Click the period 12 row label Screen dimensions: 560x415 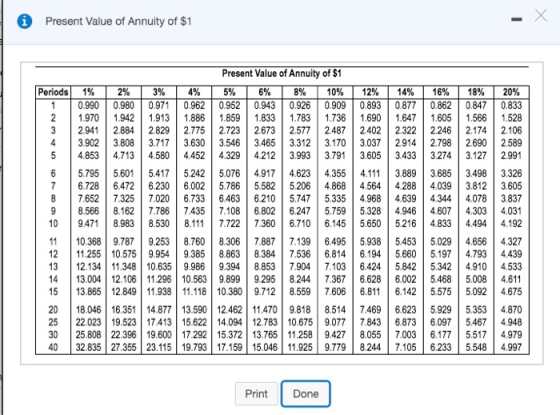[x=53, y=254]
